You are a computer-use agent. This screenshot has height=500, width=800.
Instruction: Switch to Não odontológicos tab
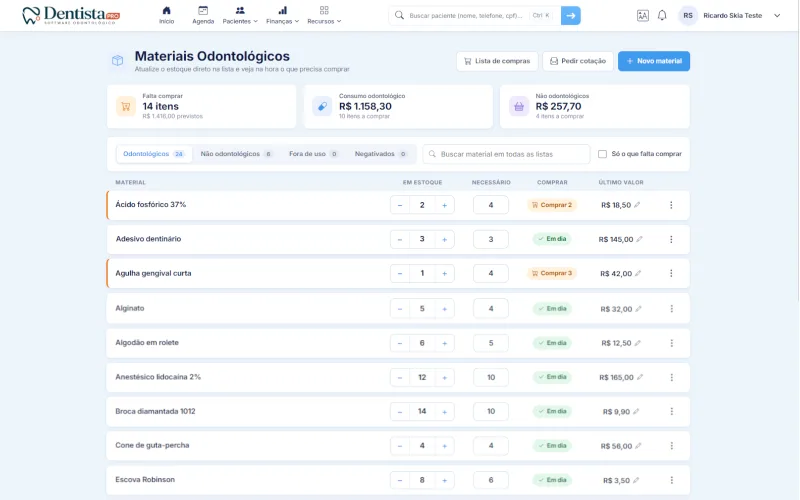(236, 154)
